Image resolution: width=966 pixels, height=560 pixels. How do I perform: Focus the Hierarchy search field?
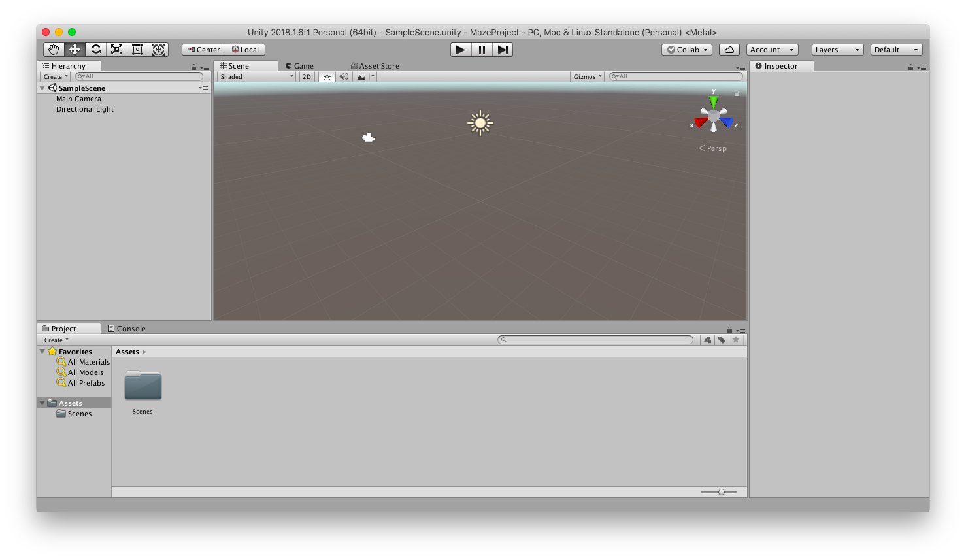[x=139, y=76]
